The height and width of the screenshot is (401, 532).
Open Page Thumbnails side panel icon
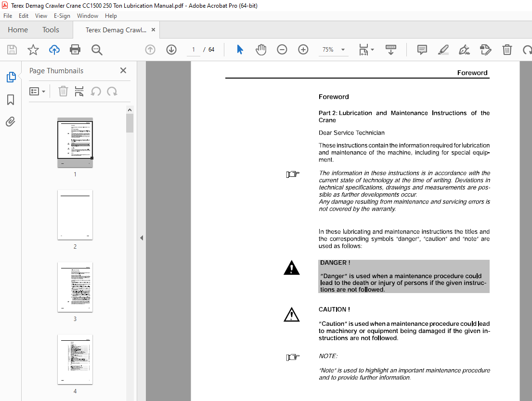pyautogui.click(x=11, y=77)
